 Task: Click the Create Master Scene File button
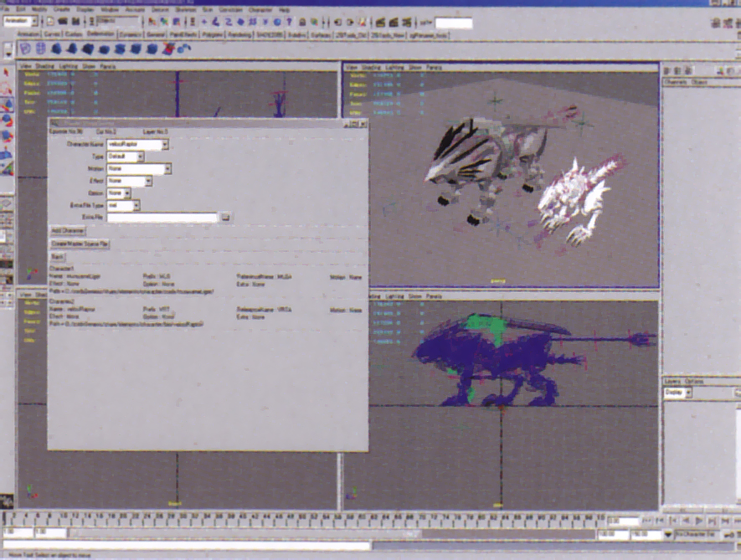point(80,244)
